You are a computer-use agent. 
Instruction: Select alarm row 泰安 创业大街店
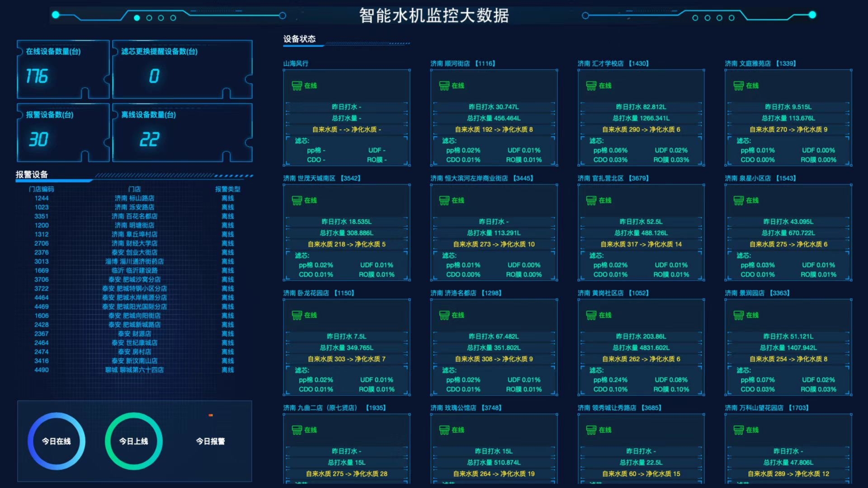point(134,252)
